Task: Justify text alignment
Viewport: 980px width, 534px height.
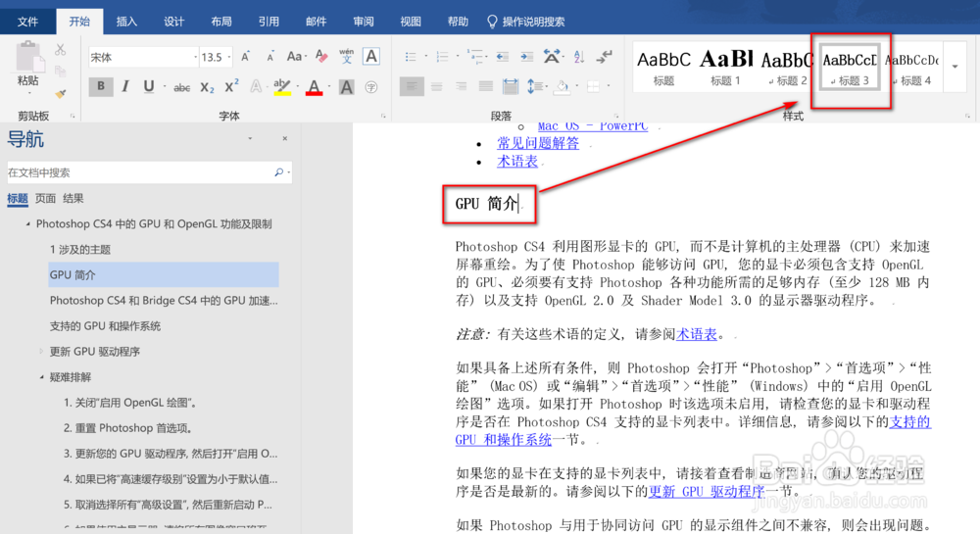Action: 486,87
